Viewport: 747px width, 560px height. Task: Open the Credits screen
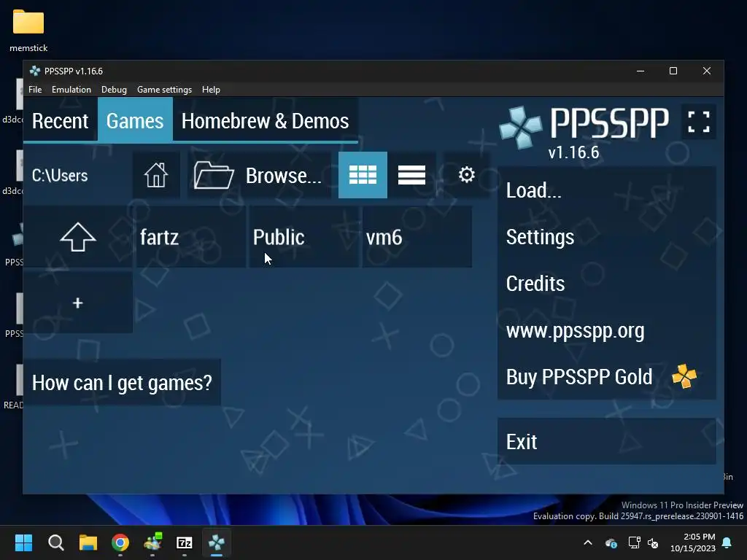click(606, 284)
